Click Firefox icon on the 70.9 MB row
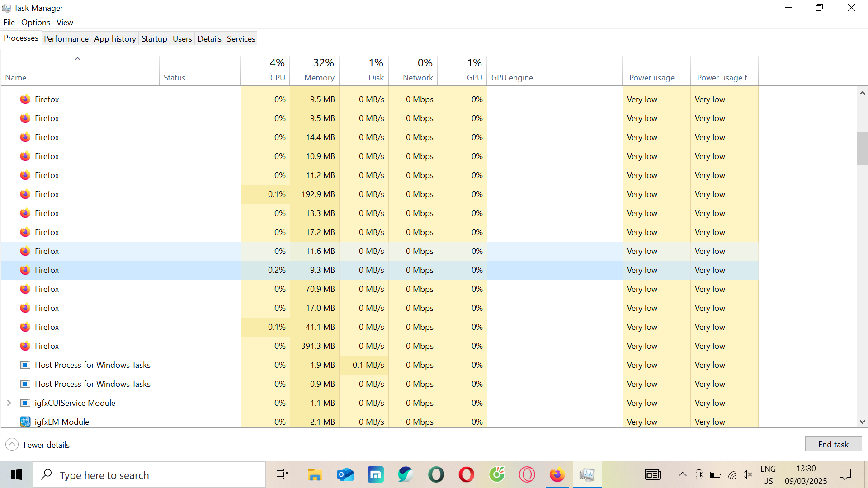Viewport: 868px width, 488px height. 25,289
